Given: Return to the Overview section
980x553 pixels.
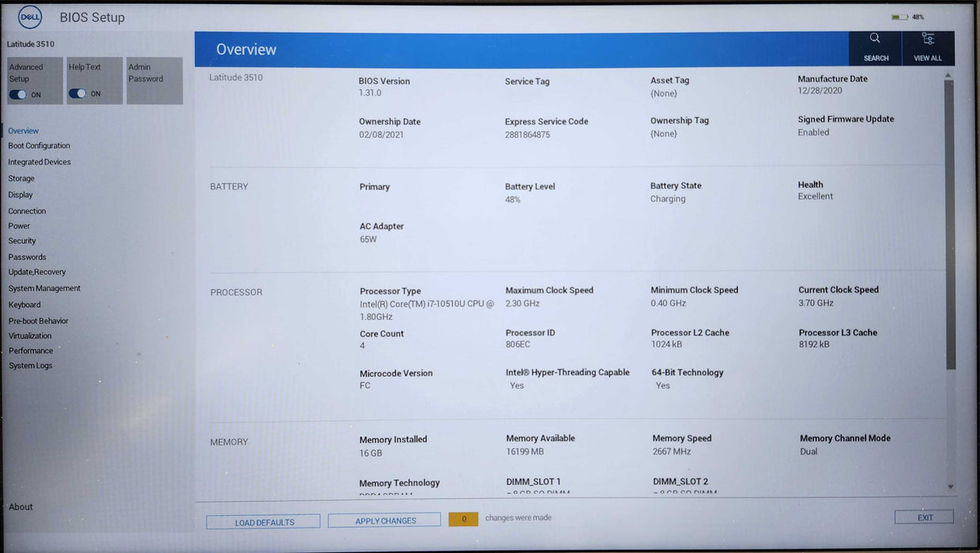Looking at the screenshot, I should (23, 130).
